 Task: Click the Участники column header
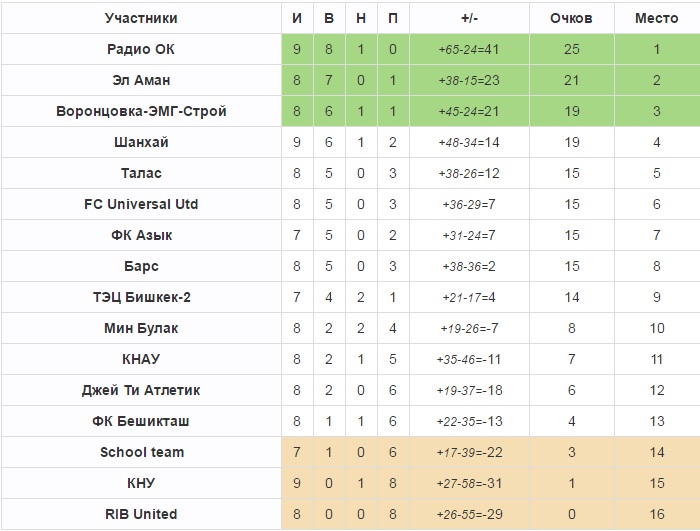141,18
